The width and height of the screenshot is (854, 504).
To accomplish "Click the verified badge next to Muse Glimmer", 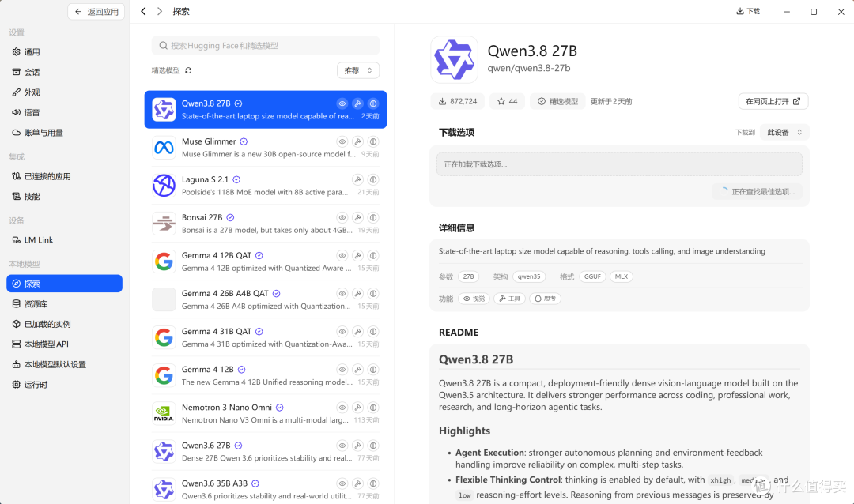I will pyautogui.click(x=244, y=141).
